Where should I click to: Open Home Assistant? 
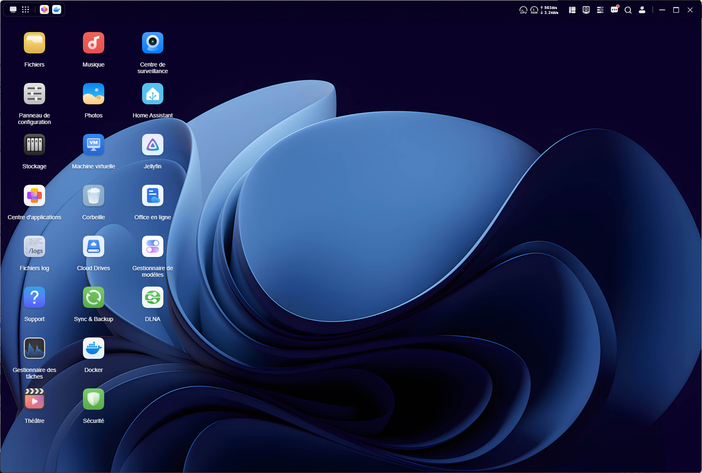coord(153,94)
